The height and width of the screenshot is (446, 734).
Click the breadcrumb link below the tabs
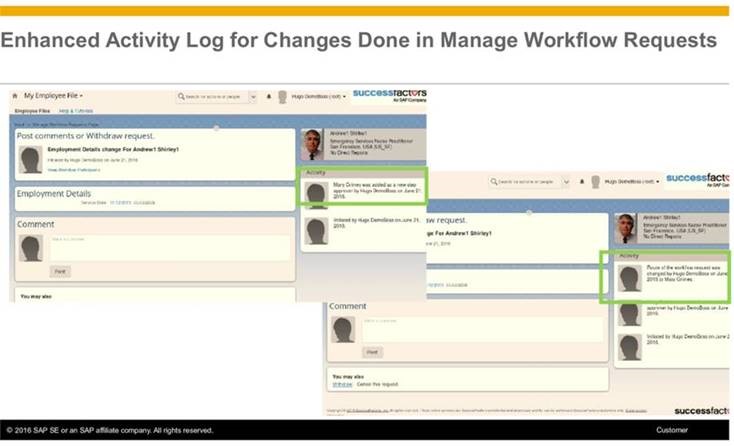[x=56, y=124]
